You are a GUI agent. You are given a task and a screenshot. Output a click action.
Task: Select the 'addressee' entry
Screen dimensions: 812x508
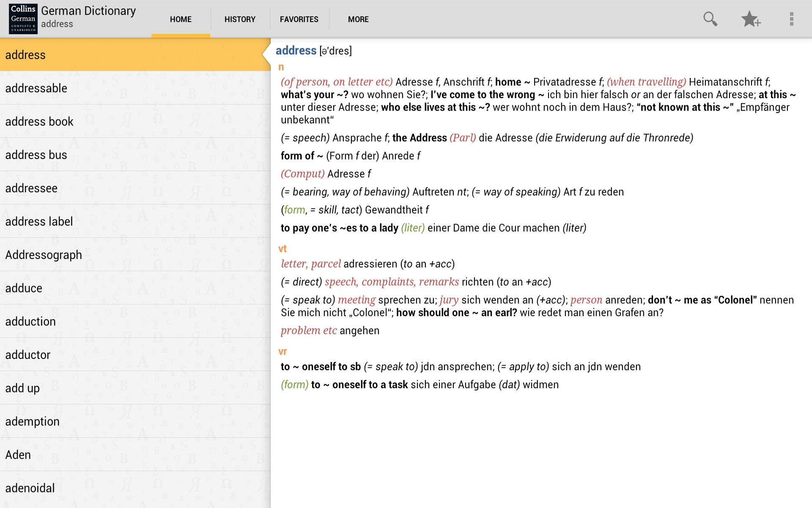pyautogui.click(x=31, y=188)
